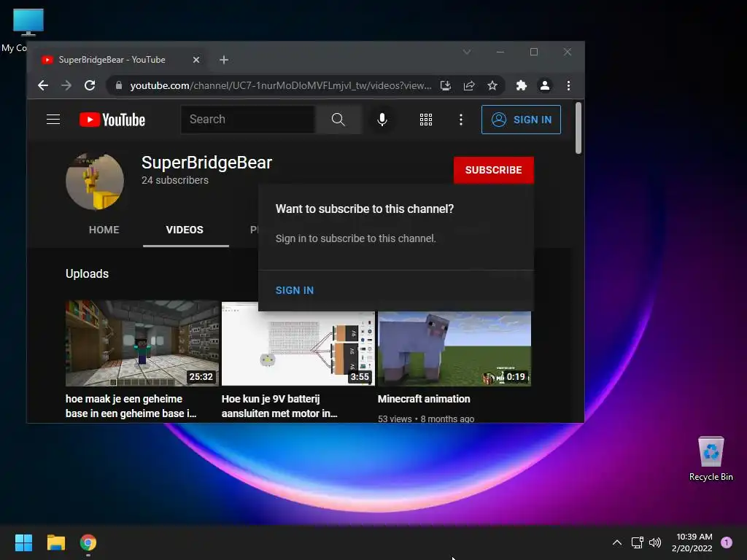Click the 'Uploads' section heading
This screenshot has width=747, height=560.
[x=88, y=274]
